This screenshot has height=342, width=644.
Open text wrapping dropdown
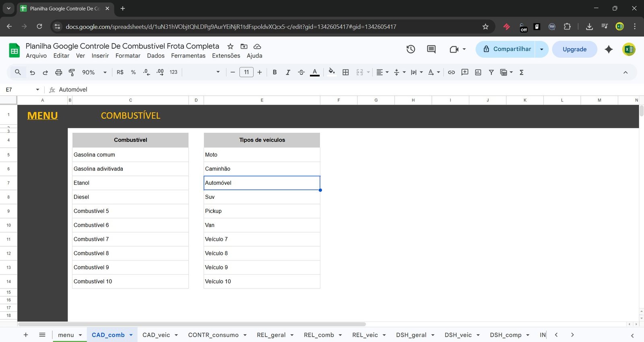[417, 72]
